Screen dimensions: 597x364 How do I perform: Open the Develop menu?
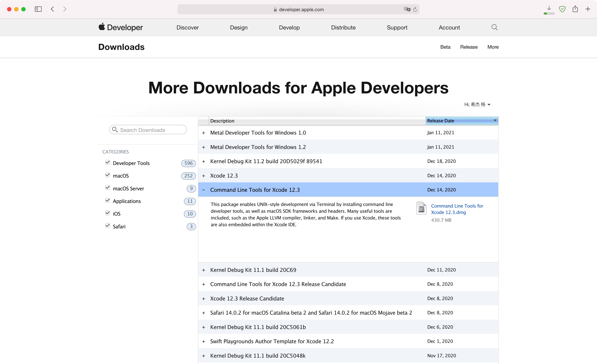coord(289,27)
